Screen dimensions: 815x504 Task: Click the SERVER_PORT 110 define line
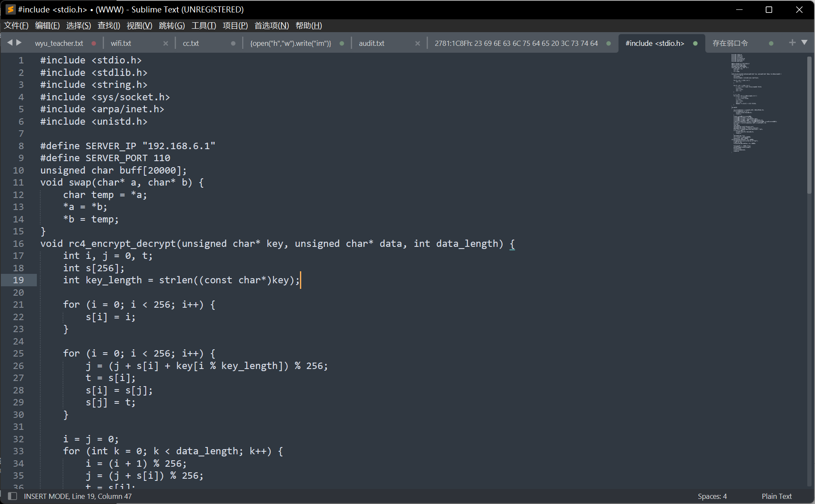click(x=105, y=158)
